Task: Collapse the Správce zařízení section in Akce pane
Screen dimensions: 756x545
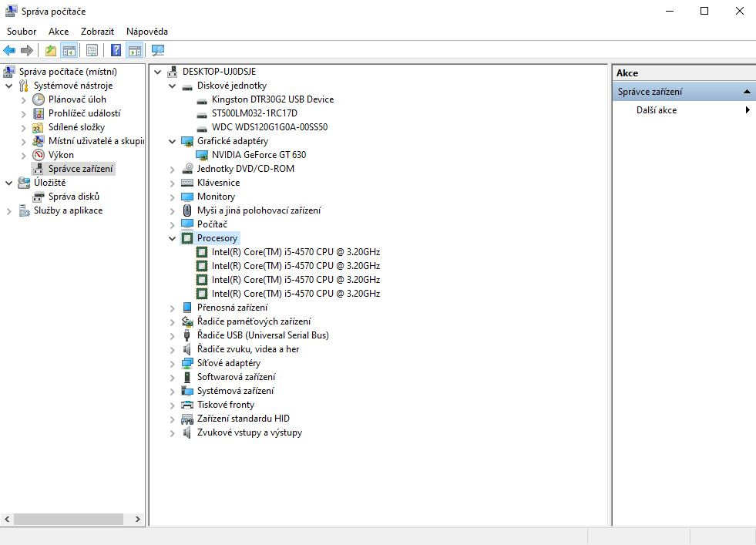Action: (747, 92)
